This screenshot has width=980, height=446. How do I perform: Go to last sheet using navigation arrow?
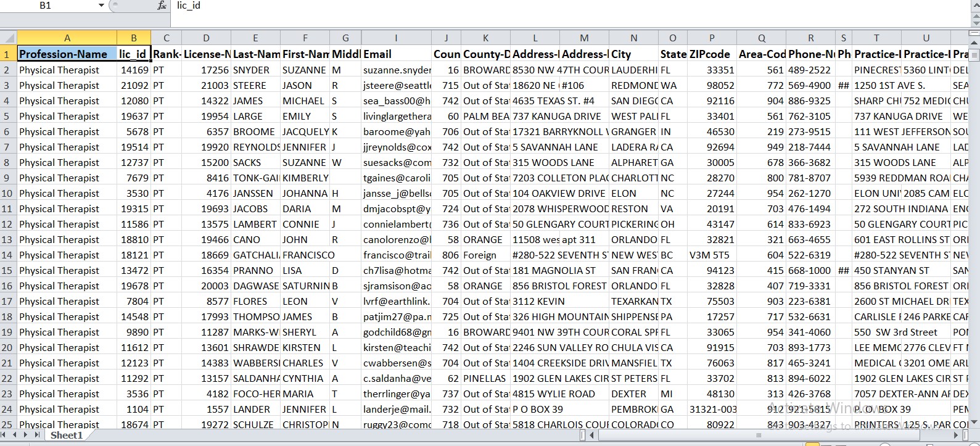(x=36, y=435)
